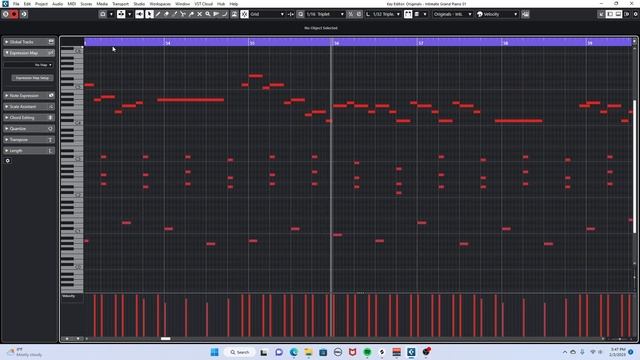Click the Note Expression section icon
The width and height of the screenshot is (640, 360).
click(x=51, y=96)
